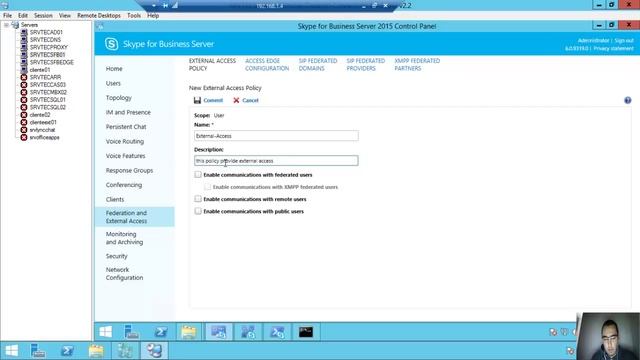640x360 pixels.
Task: Open local PowerShell taskbar icon
Action: pyautogui.click(x=67, y=351)
